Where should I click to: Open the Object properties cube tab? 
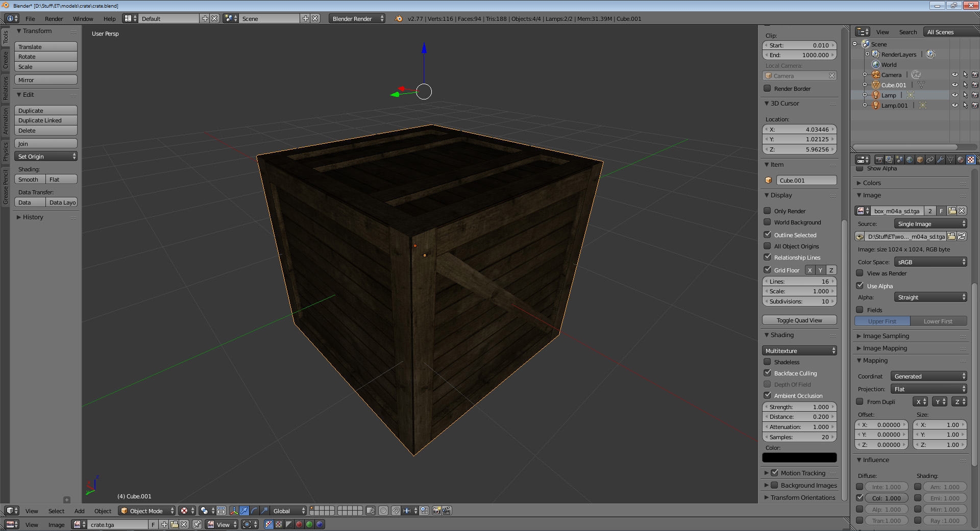920,160
